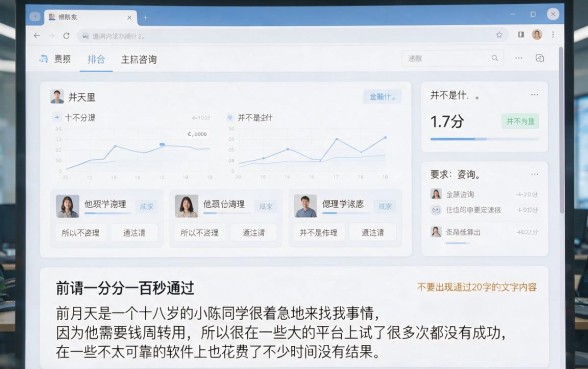This screenshot has height=369, width=588.
Task: Click the blue progress bar under 1.7分
Action: [x=484, y=139]
